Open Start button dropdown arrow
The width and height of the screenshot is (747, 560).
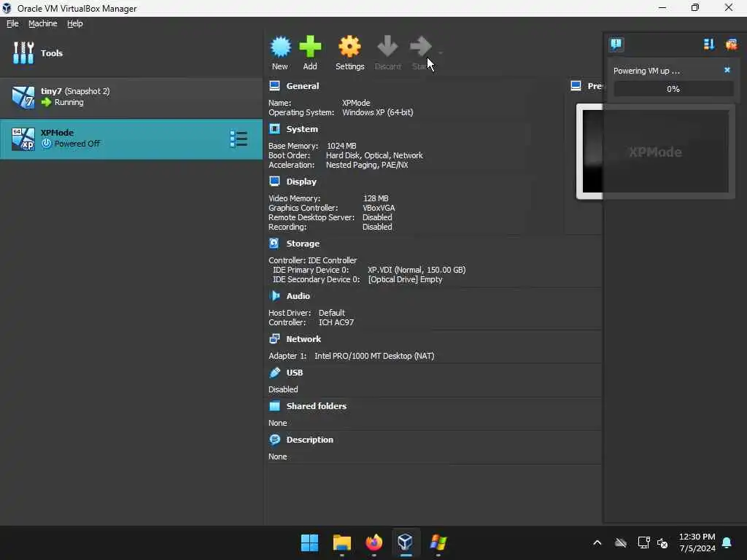[441, 52]
